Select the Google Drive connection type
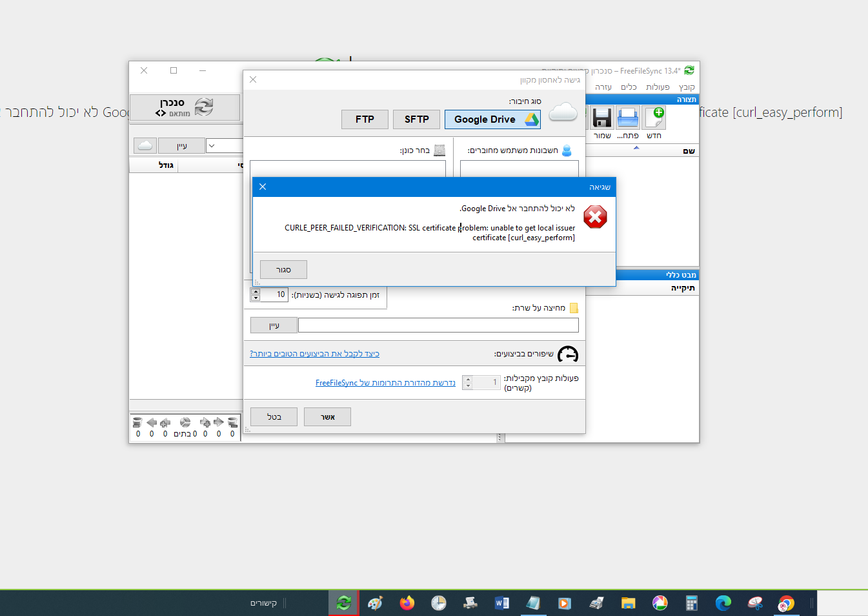 [x=492, y=119]
